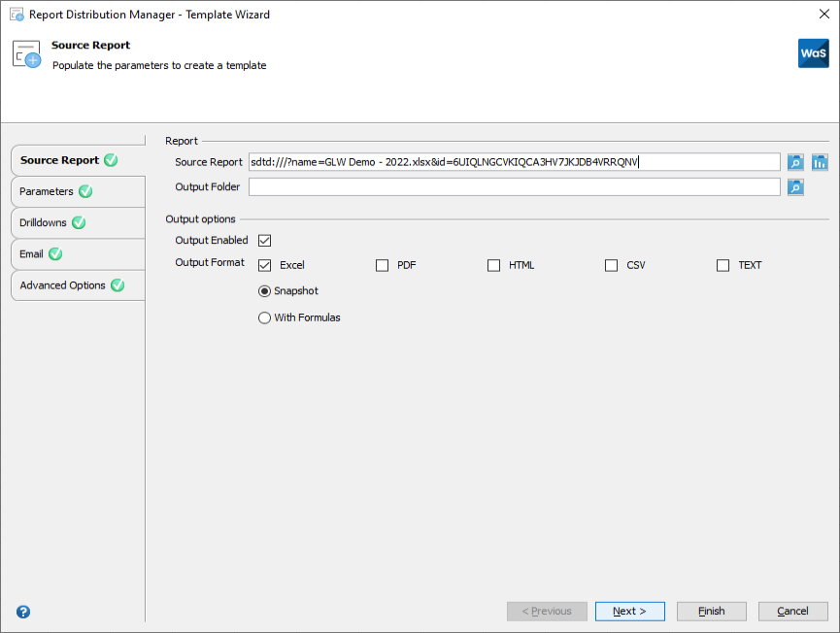Click the report chart icon beside Source Report
840x633 pixels.
[x=820, y=162]
